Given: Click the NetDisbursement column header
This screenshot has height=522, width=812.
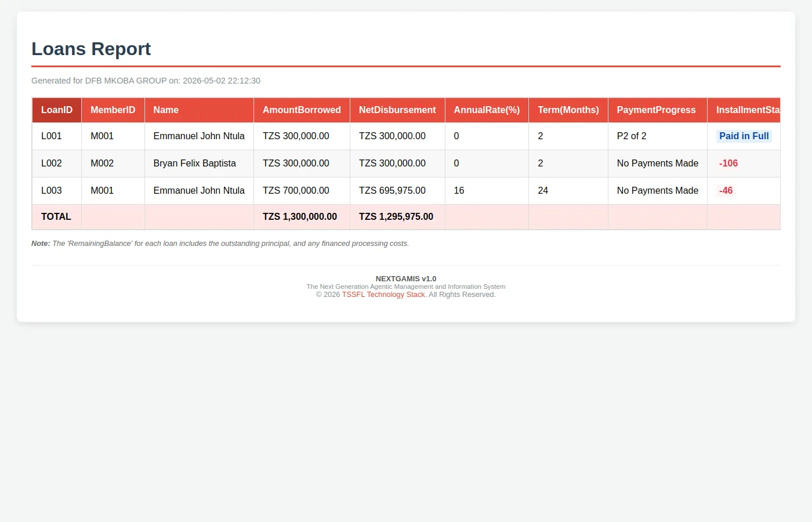Looking at the screenshot, I should tap(397, 110).
